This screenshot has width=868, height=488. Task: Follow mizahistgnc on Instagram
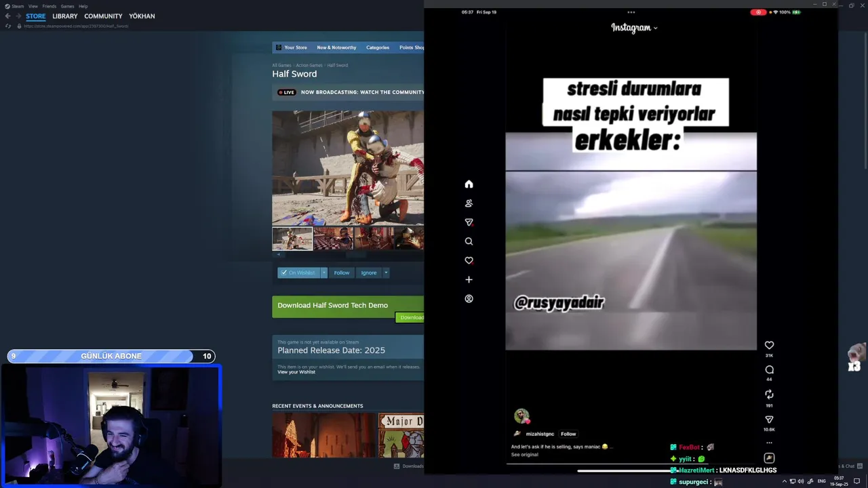tap(568, 434)
